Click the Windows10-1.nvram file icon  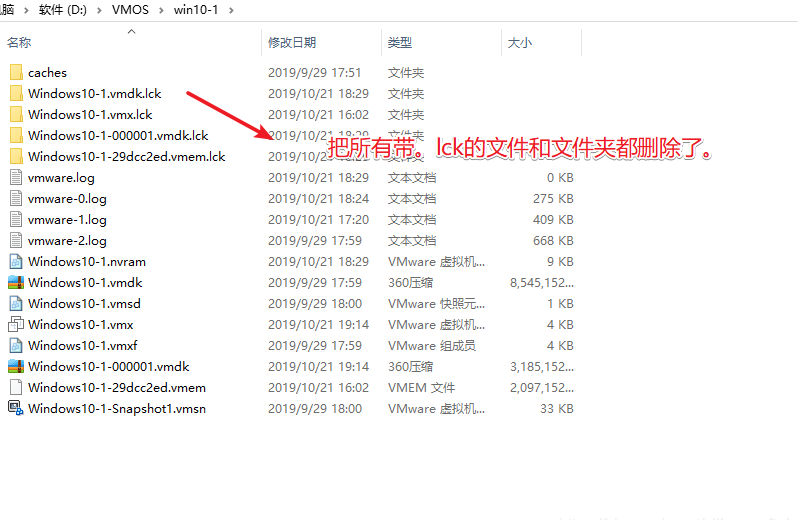16,262
